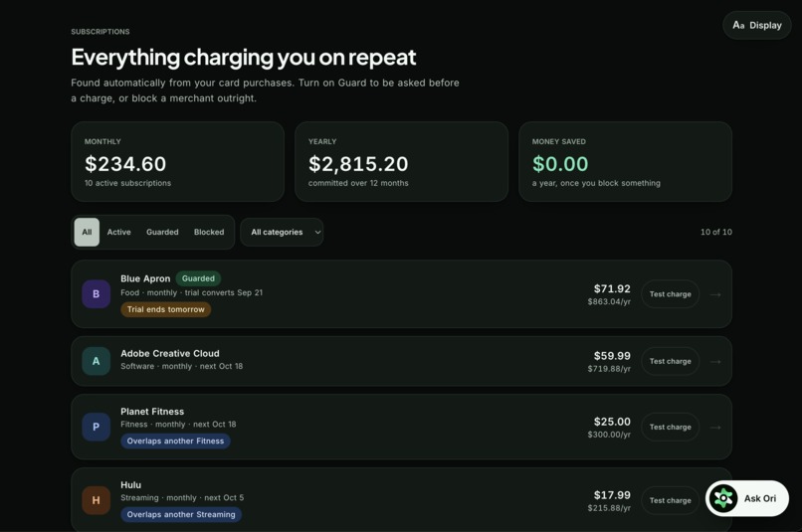The height and width of the screenshot is (532, 802).
Task: Click the $719.88/yr yearly cost
Action: pos(609,369)
